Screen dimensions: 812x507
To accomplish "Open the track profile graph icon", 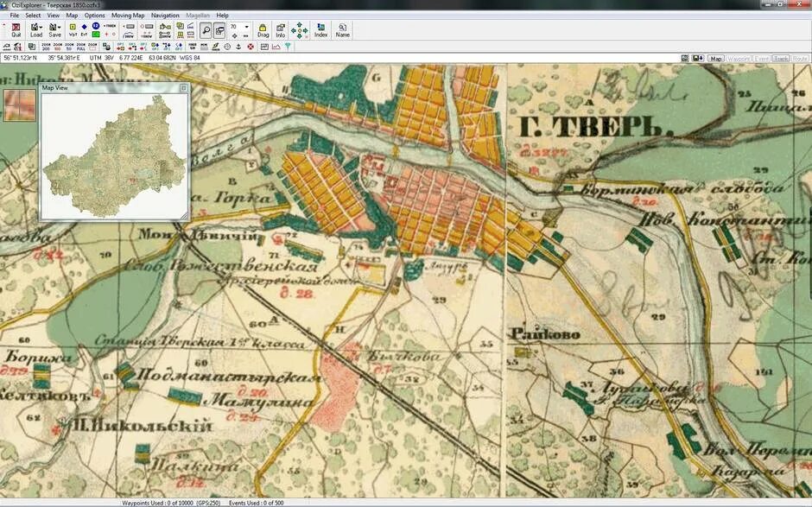I will click(276, 47).
